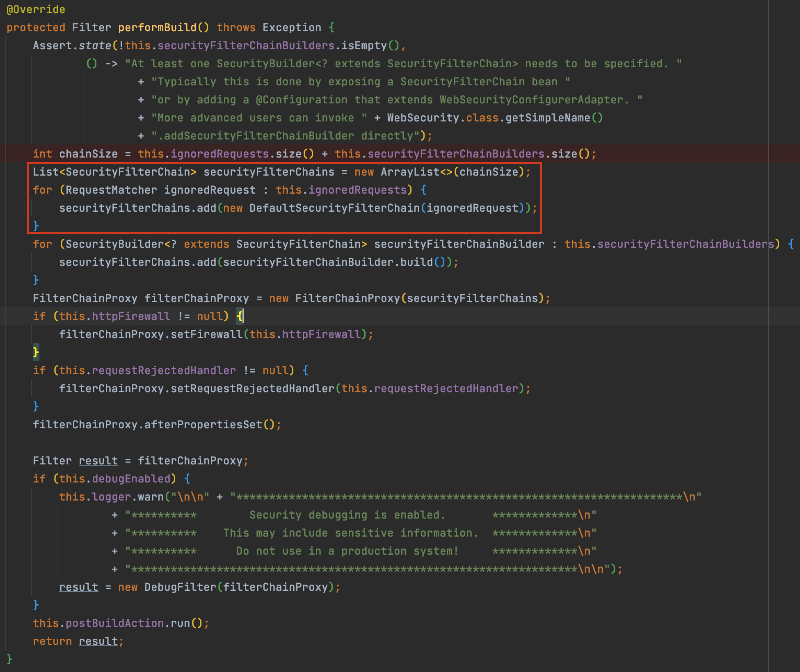This screenshot has height=672, width=800.
Task: Click the RequestMatcher type in for loop
Action: click(x=111, y=190)
